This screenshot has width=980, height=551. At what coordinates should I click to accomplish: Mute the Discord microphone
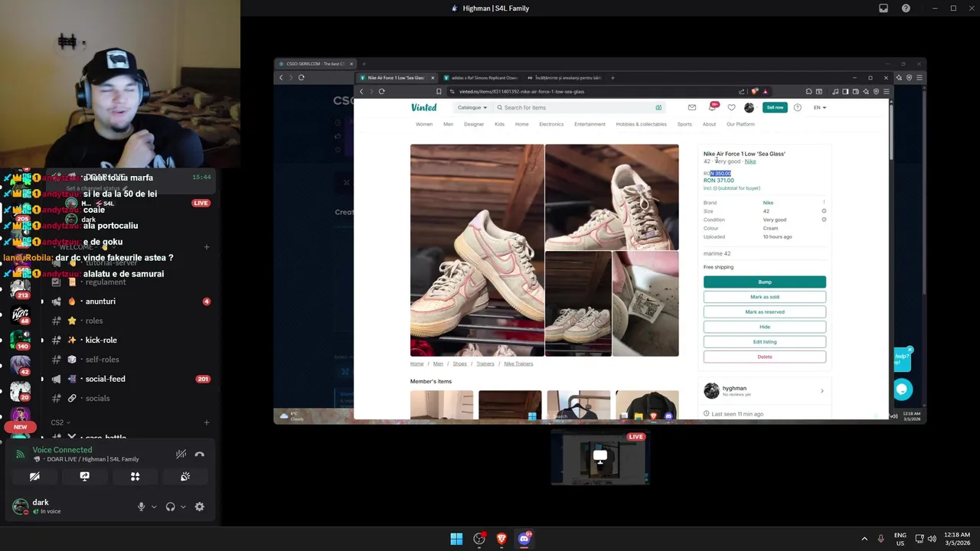pyautogui.click(x=141, y=507)
